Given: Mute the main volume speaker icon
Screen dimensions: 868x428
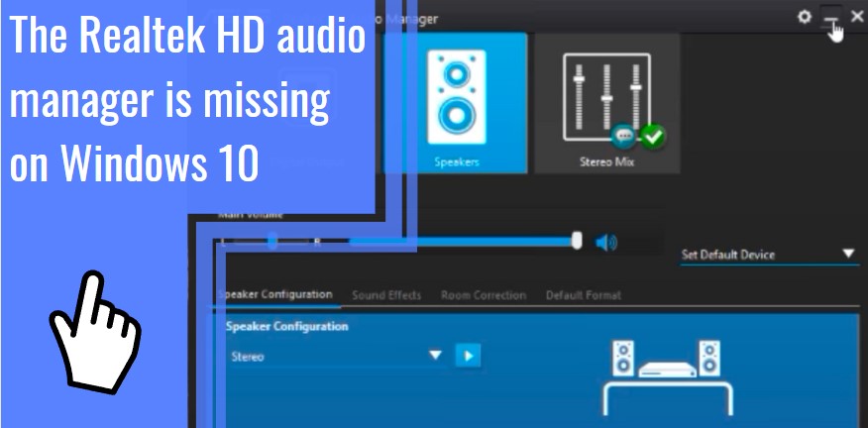Looking at the screenshot, I should (606, 242).
